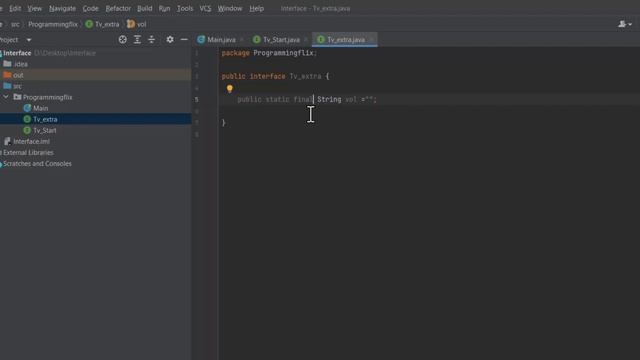Click the vol field breadcrumb
Image resolution: width=640 pixels, height=360 pixels.
coord(137,24)
